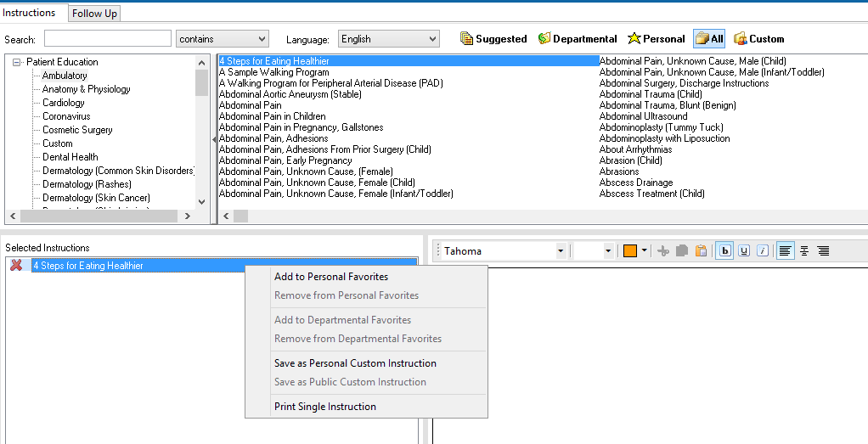Choose Add to Personal Favorites
The image size is (868, 444).
point(331,277)
